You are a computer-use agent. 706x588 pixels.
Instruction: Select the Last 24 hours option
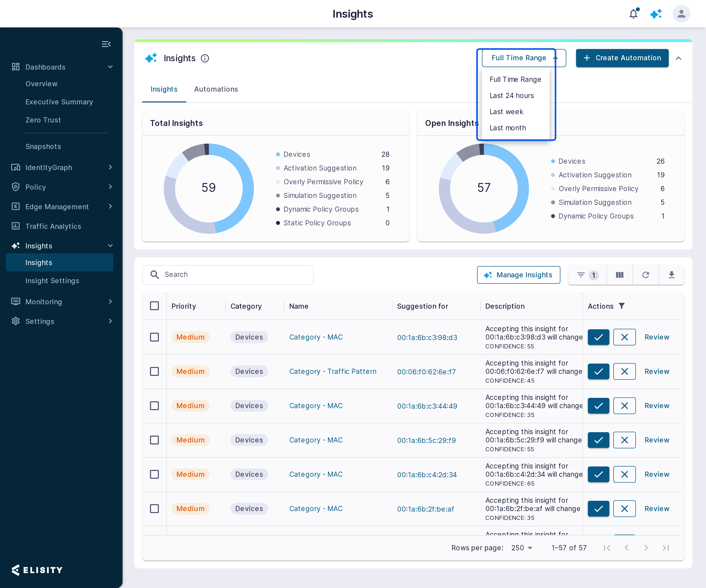tap(511, 96)
